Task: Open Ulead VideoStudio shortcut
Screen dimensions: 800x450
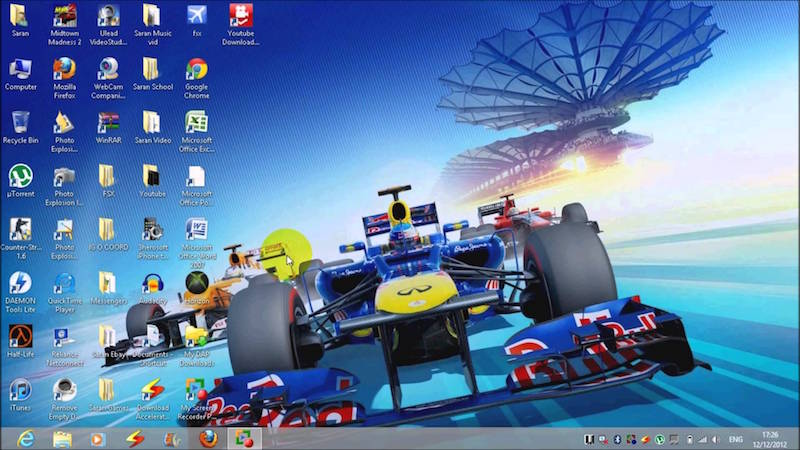Action: click(108, 24)
